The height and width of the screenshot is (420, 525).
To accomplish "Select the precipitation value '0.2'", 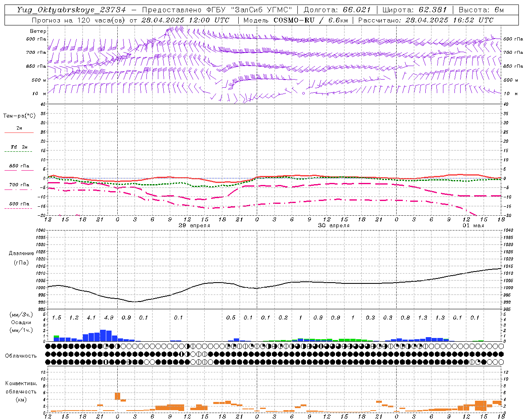I will pyautogui.click(x=283, y=318).
